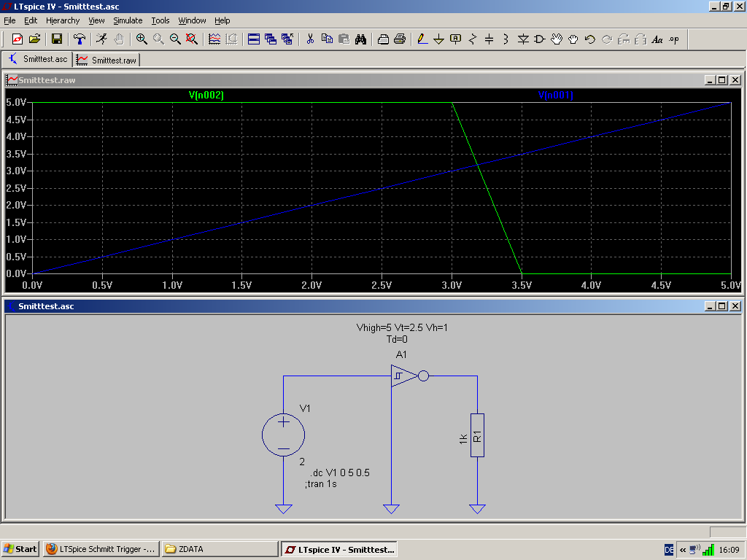Select the Cut scissors tool
The width and height of the screenshot is (747, 560).
(x=310, y=39)
